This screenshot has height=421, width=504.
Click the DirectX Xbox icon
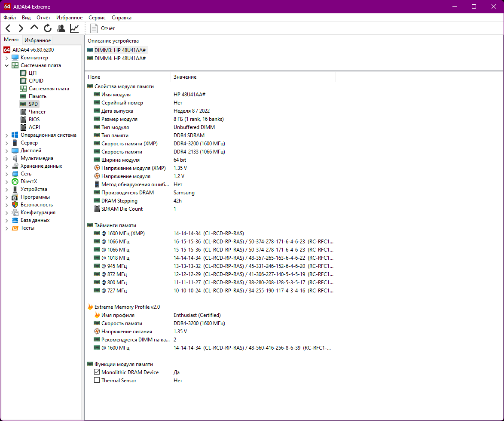[x=15, y=181]
